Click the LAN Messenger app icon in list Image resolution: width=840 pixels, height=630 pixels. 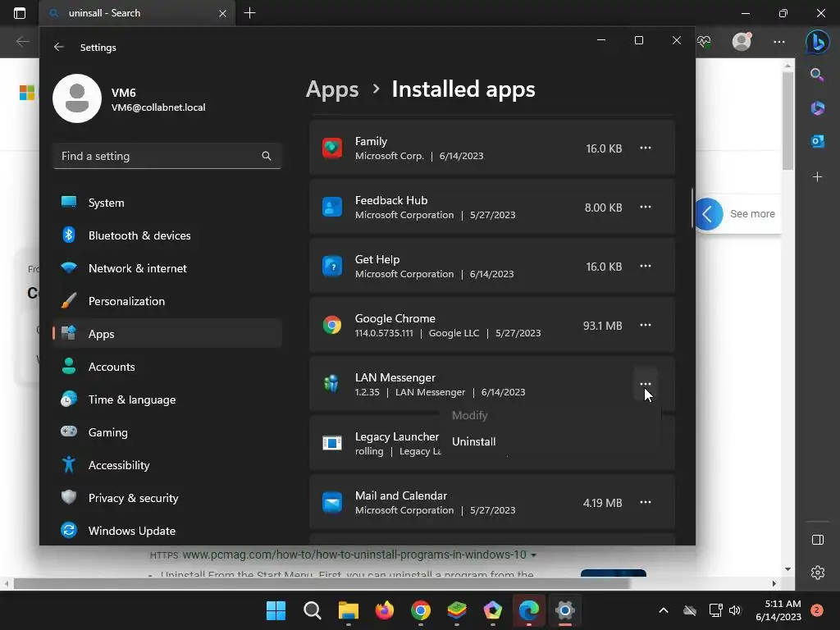pyautogui.click(x=331, y=384)
